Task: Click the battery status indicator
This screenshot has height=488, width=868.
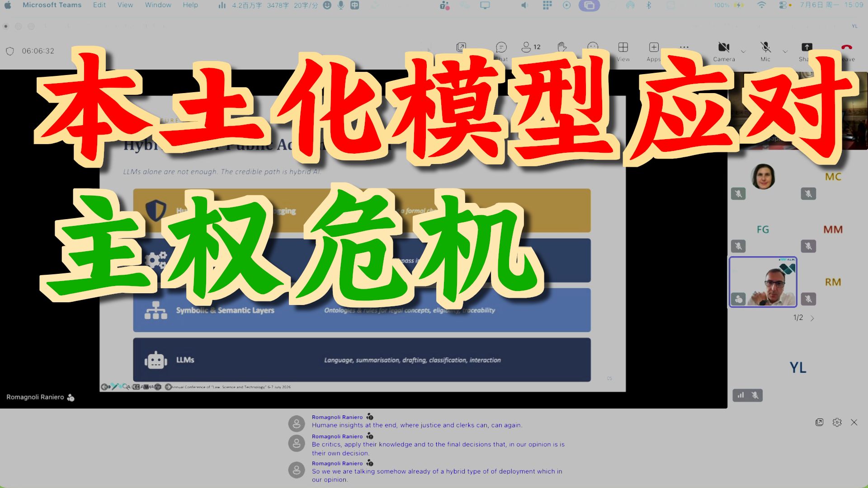Action: [x=729, y=5]
